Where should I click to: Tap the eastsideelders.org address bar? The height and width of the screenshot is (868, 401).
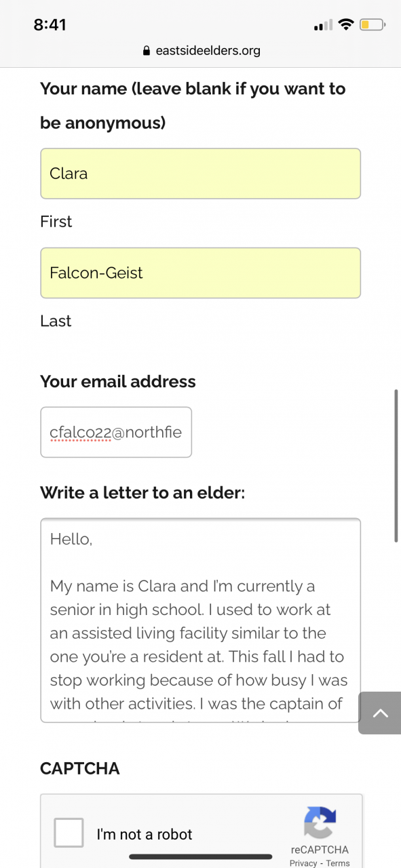point(201,51)
